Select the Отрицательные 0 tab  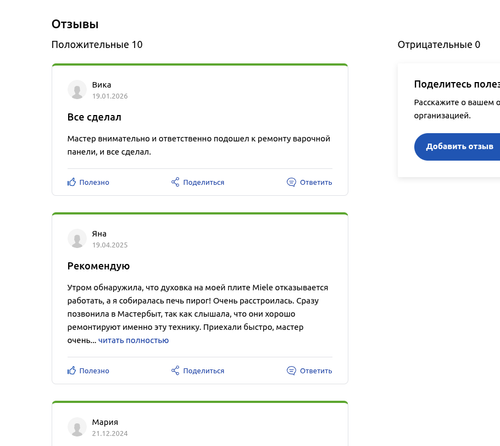point(439,44)
